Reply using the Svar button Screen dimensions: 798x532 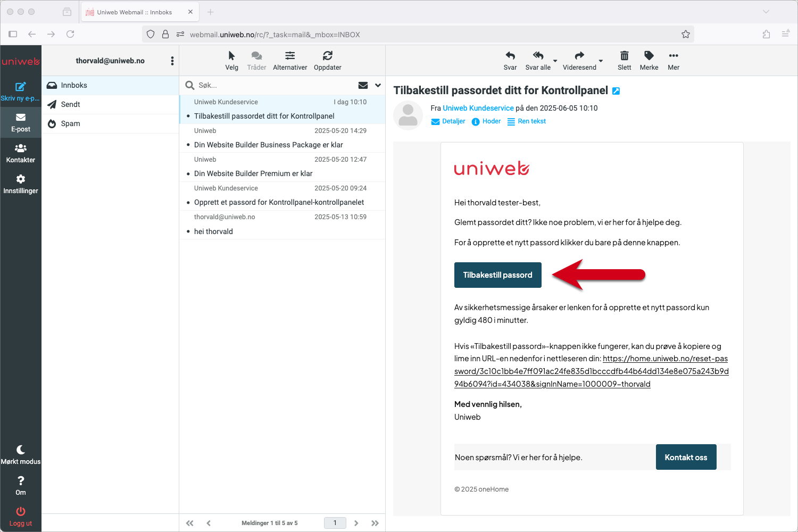coord(510,61)
